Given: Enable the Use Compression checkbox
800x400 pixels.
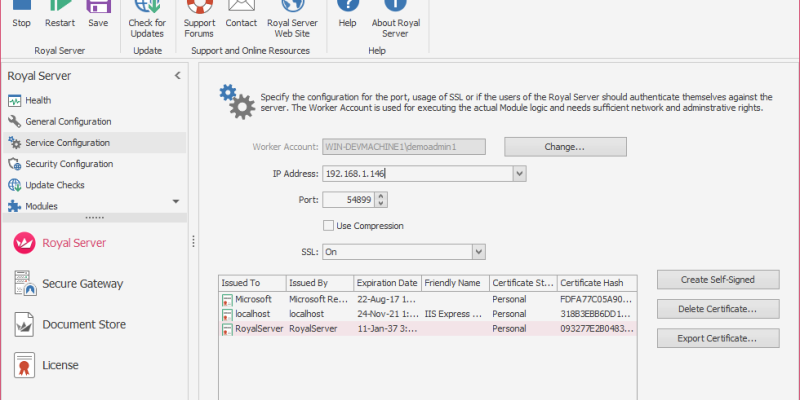Looking at the screenshot, I should 329,226.
